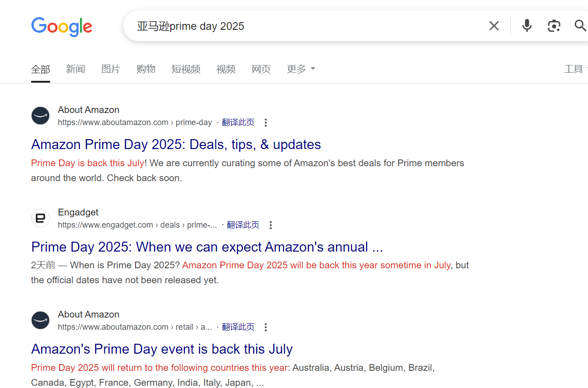Click the first About Amazon favicon
Screen dimensions: 588x388
point(40,116)
